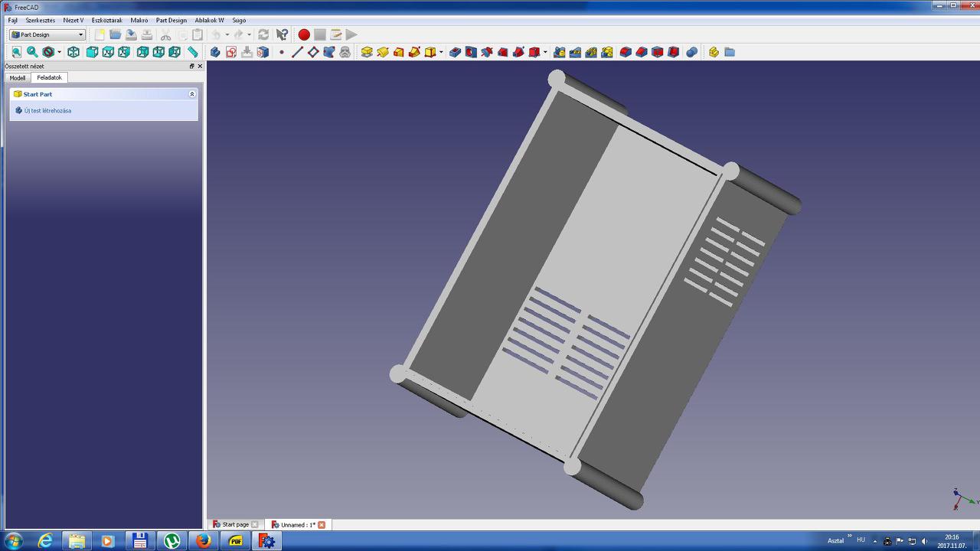The image size is (980, 551).
Task: Switch to the Modell tab
Action: (x=18, y=78)
